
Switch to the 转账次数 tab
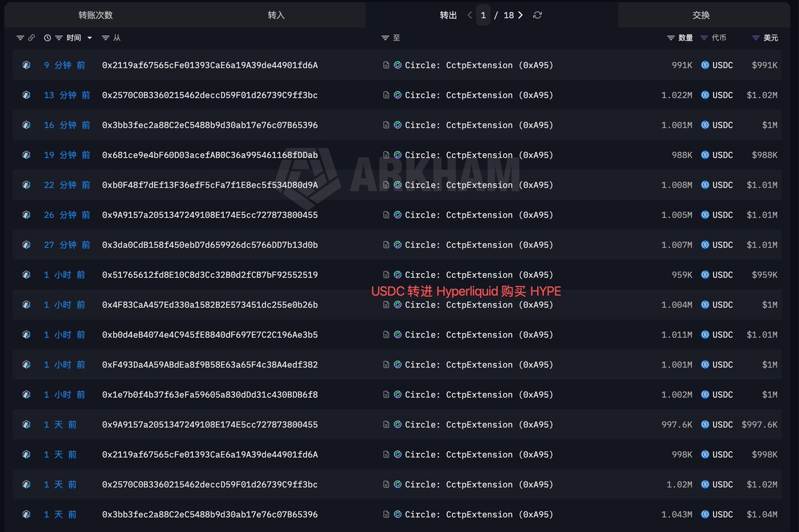click(95, 15)
